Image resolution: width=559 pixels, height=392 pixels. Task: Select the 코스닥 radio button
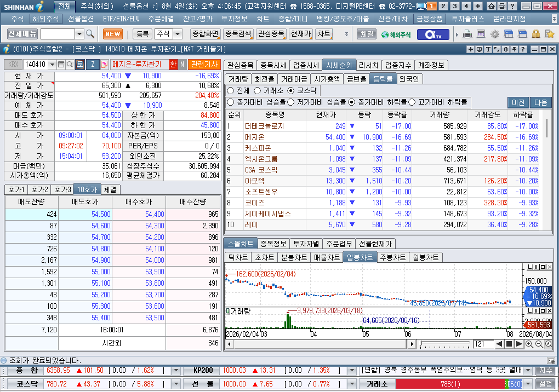pos(291,91)
